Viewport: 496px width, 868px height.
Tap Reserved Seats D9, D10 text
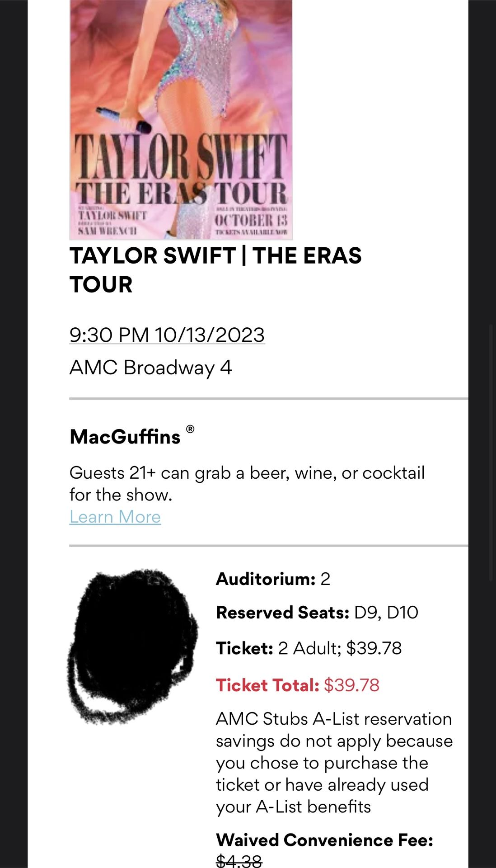pos(318,612)
